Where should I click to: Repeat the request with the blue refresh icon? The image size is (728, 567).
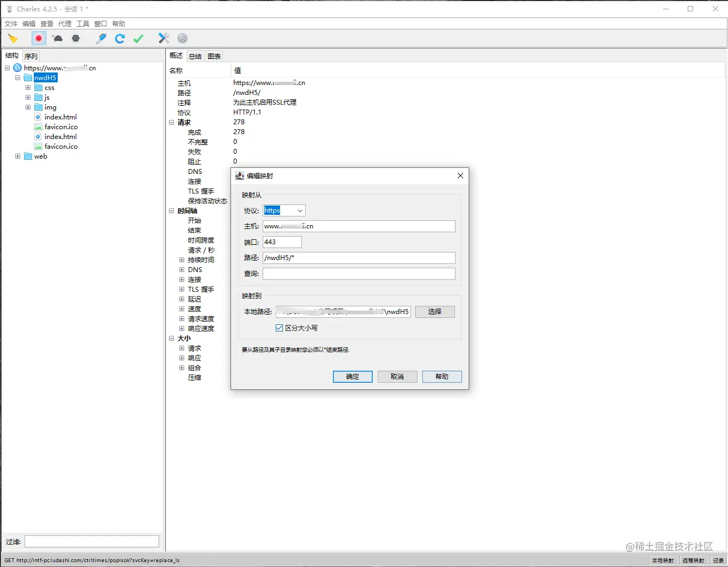[x=120, y=38]
